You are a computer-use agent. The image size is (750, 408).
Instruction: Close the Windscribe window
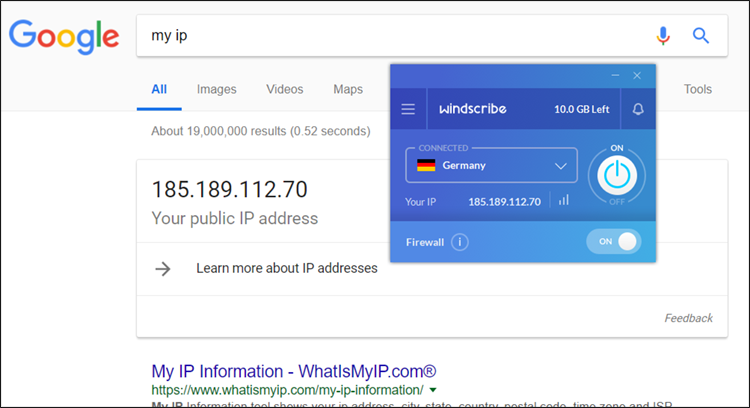point(637,76)
